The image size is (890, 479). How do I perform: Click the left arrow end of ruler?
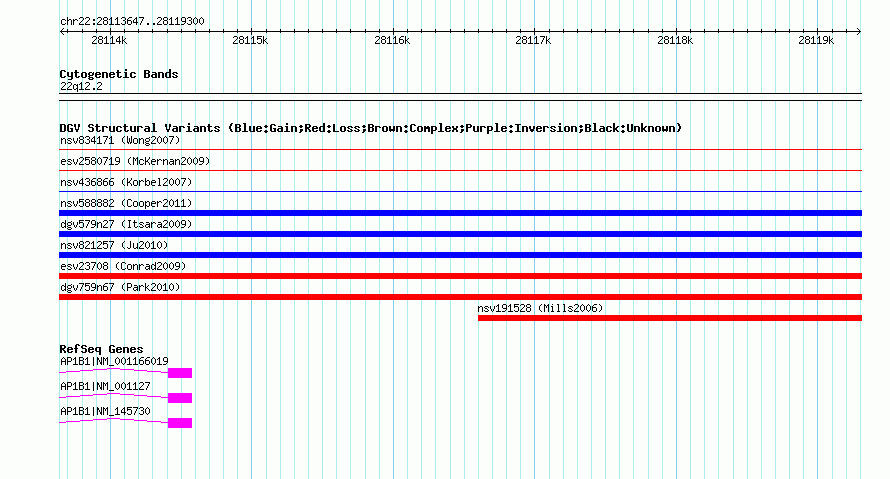pos(62,32)
